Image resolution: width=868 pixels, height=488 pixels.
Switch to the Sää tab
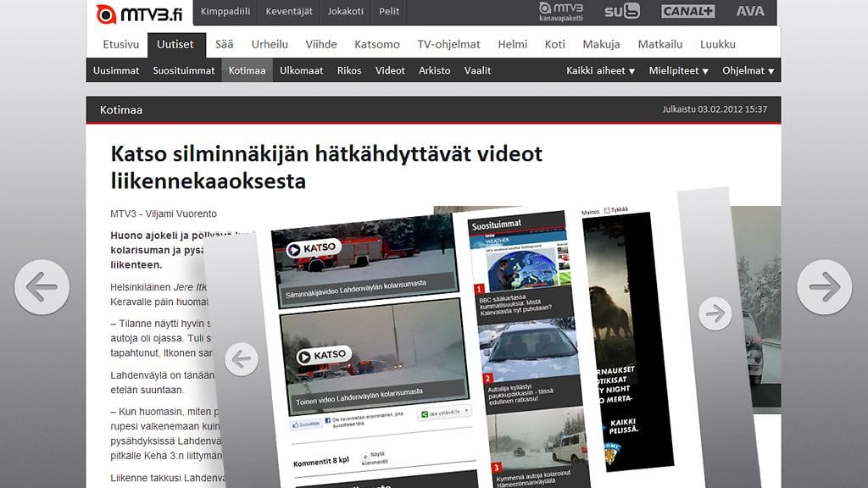click(x=224, y=44)
